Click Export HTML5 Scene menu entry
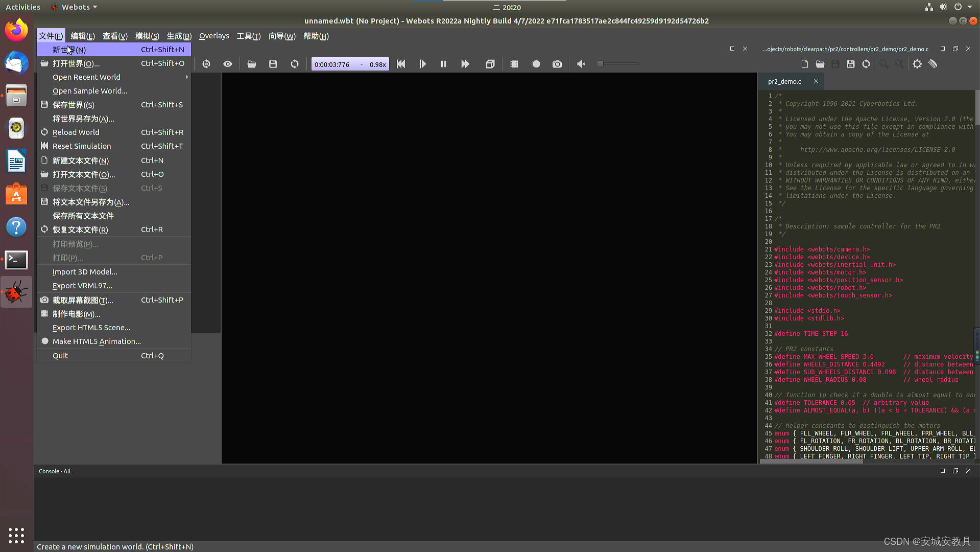 click(x=114, y=328)
